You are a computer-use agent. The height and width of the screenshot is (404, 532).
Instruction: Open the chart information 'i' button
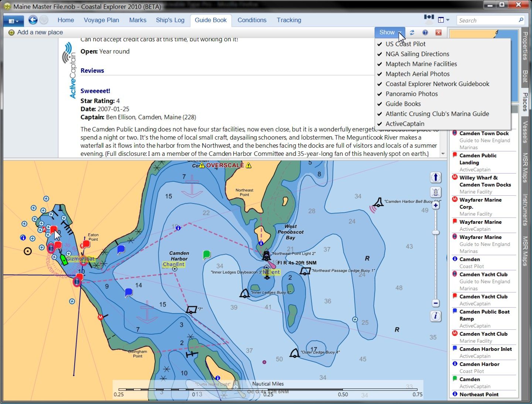pos(436,316)
